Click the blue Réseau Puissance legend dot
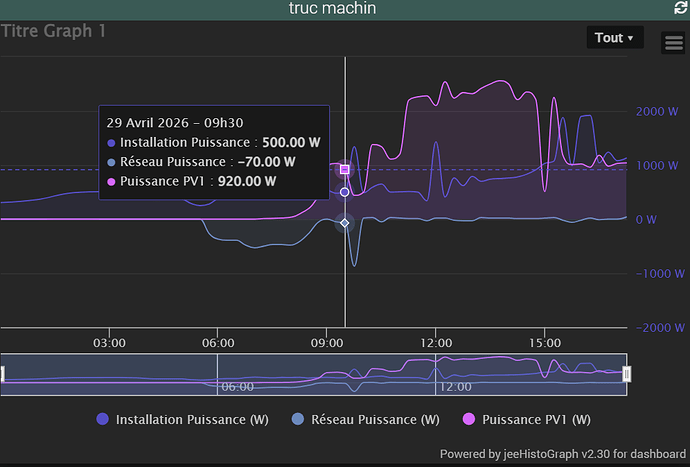The width and height of the screenshot is (690, 467). [298, 419]
